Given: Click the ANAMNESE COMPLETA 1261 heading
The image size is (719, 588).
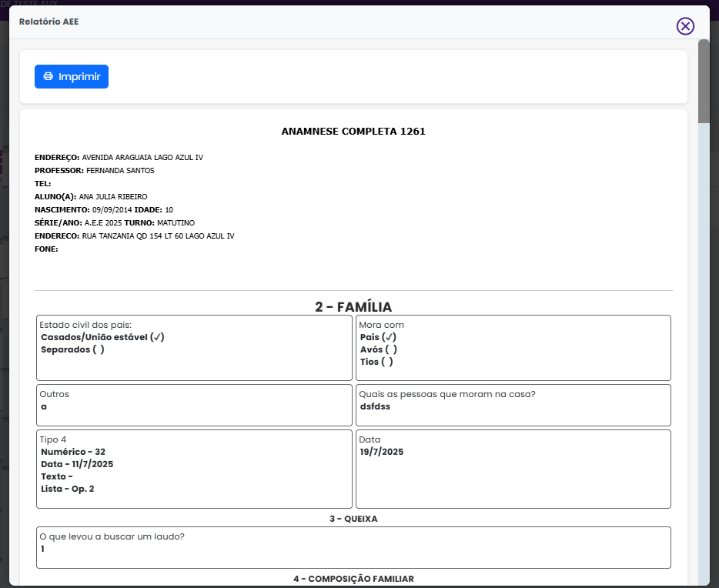Looking at the screenshot, I should click(353, 132).
